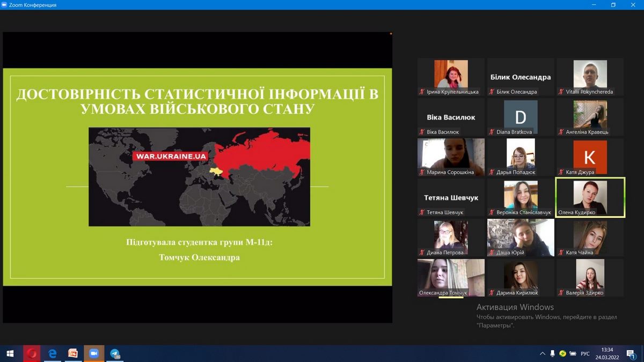Click the battery icon in system tray
Screen dimensions: 644x362
(573, 353)
